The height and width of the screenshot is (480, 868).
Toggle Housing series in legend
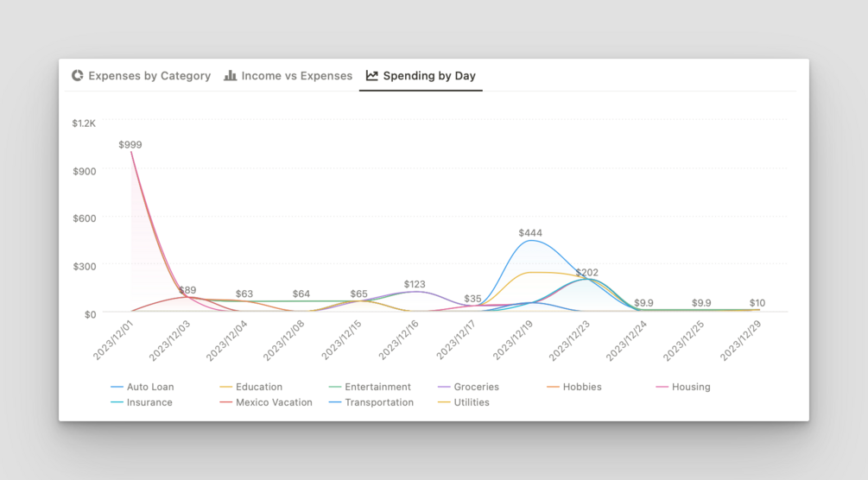683,387
